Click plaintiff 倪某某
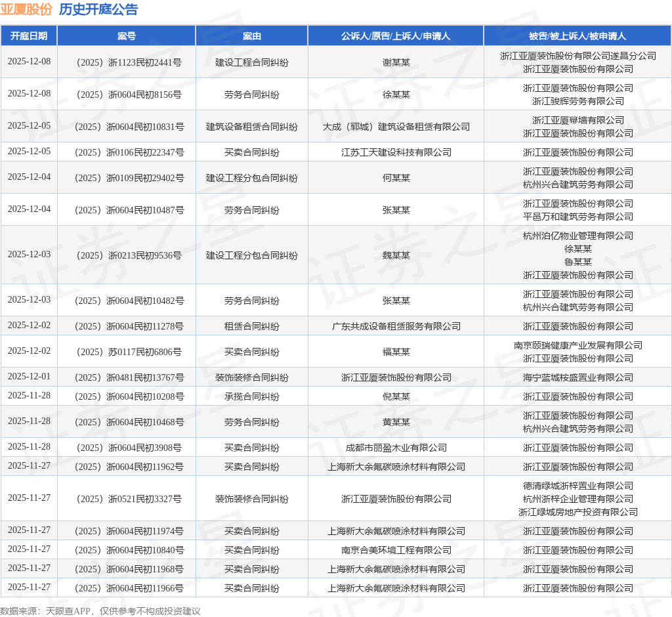Image resolution: width=672 pixels, height=617 pixels. [396, 396]
